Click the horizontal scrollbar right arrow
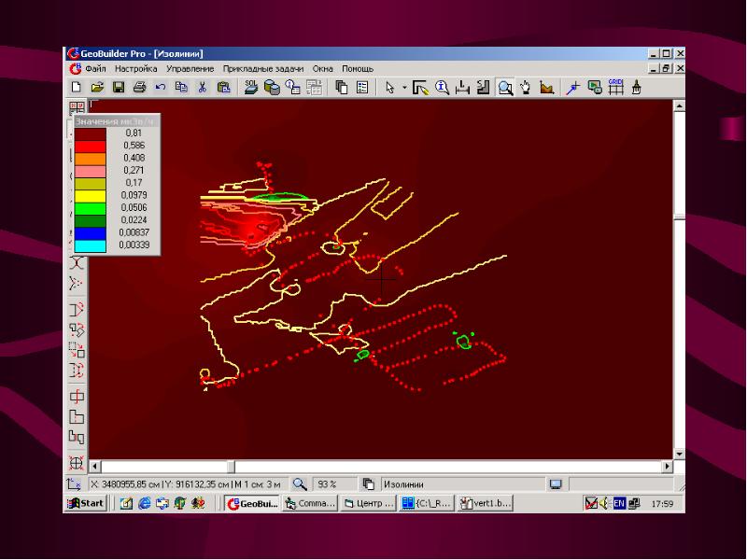Screen dimensions: 747x560 click(667, 466)
